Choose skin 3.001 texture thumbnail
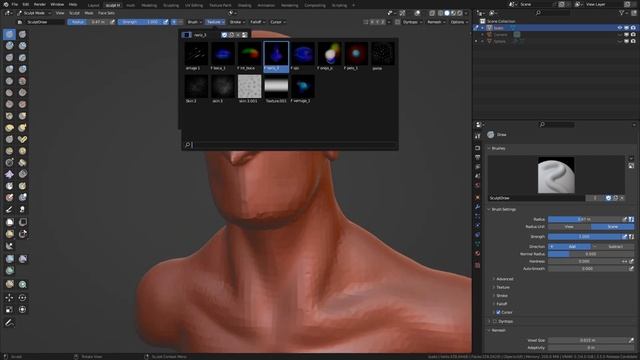This screenshot has height=360, width=640. [x=249, y=89]
